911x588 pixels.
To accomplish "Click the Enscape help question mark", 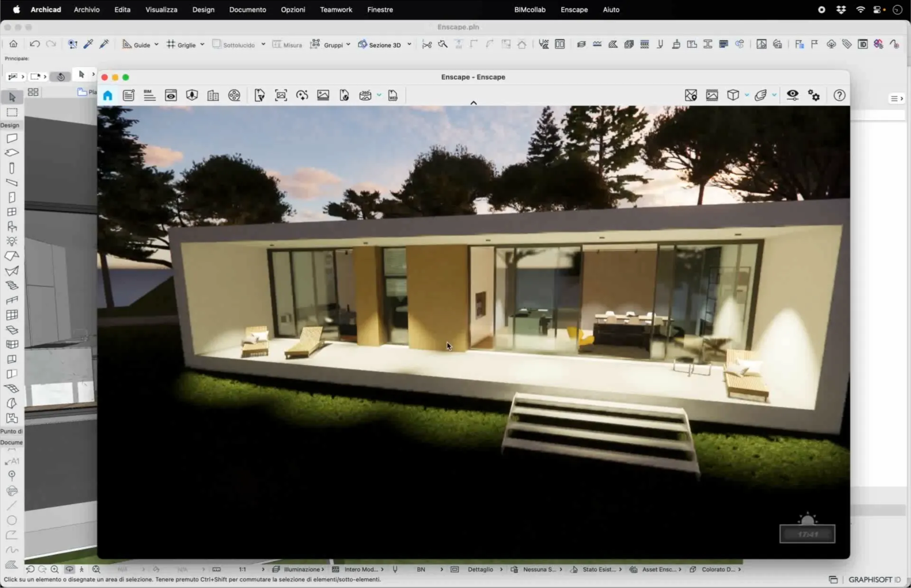I will click(x=839, y=95).
